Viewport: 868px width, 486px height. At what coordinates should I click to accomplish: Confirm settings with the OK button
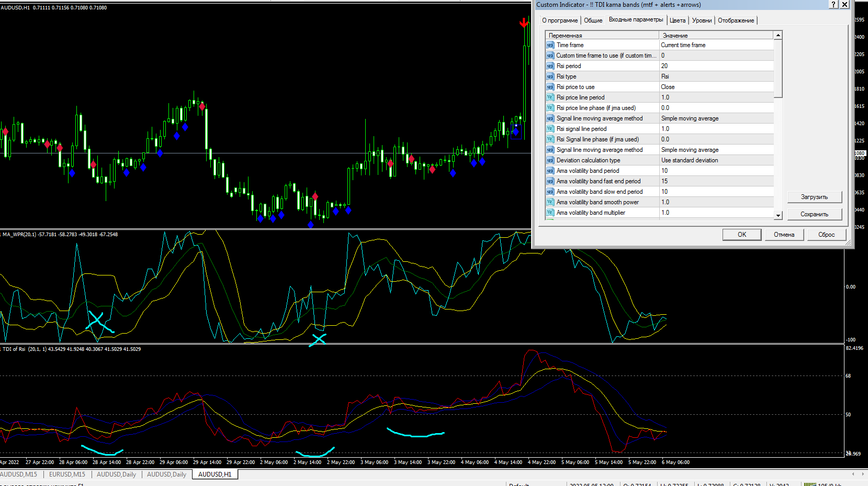[x=741, y=235]
